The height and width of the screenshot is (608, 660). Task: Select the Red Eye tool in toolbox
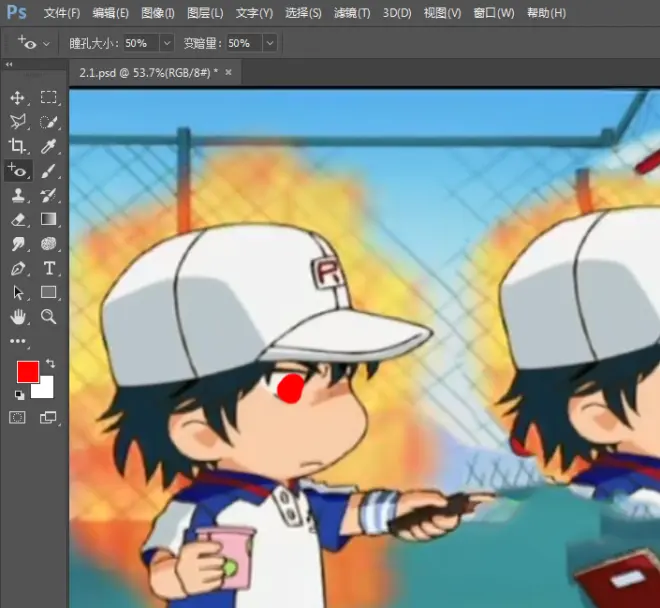click(17, 170)
